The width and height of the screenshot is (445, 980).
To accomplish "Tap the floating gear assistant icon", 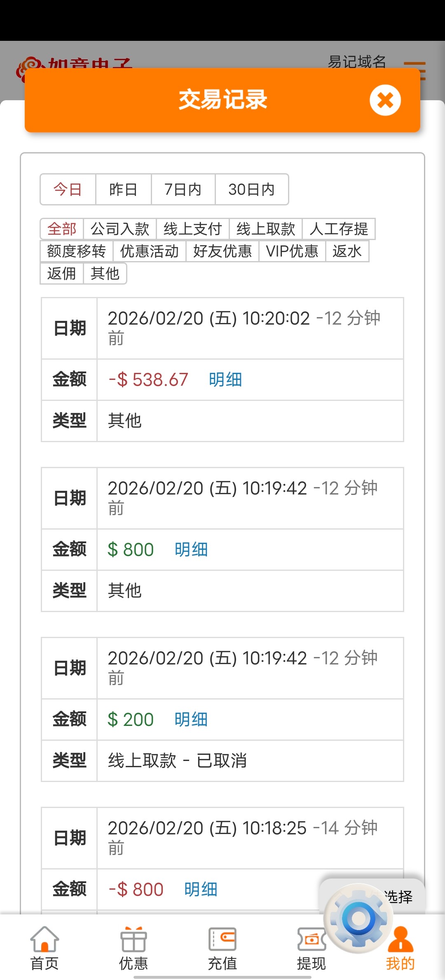I will click(358, 918).
